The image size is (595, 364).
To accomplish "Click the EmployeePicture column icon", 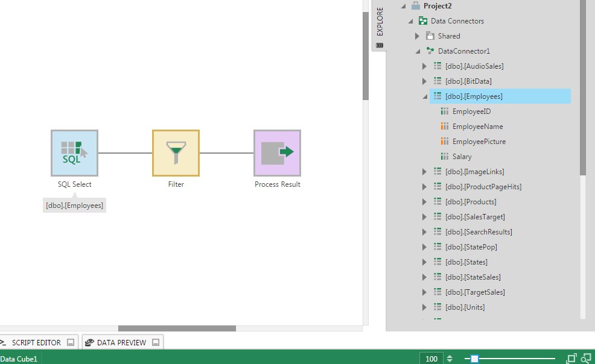I will point(445,141).
